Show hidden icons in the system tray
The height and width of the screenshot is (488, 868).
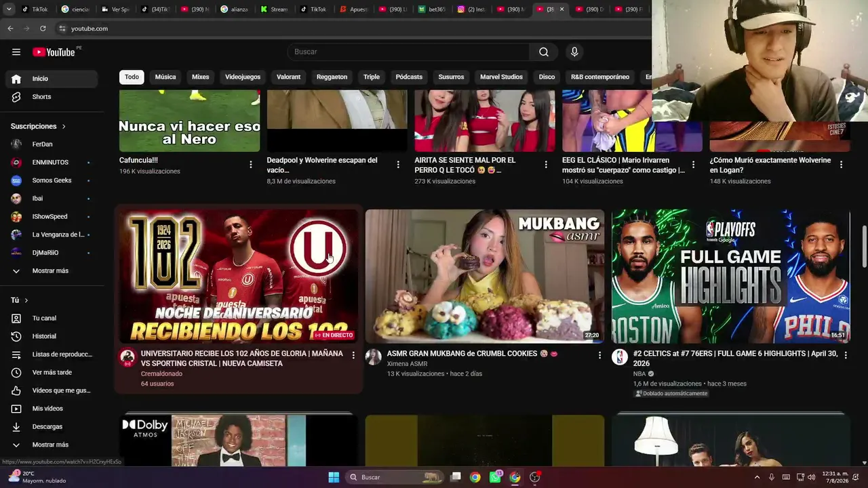pos(757,477)
